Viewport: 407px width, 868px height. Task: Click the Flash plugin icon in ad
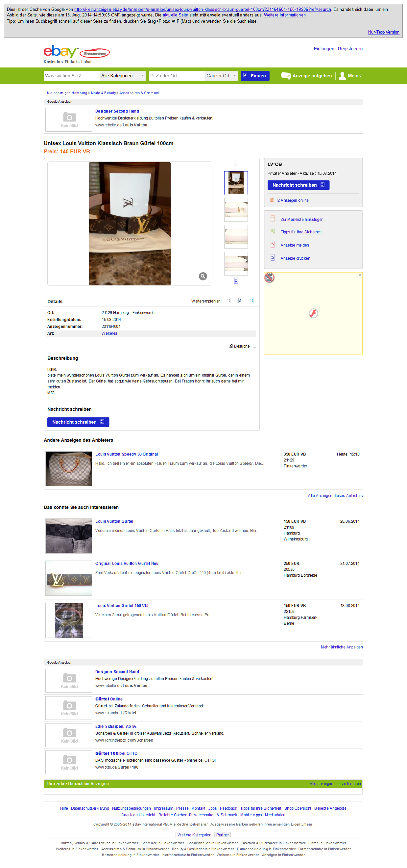pyautogui.click(x=313, y=313)
